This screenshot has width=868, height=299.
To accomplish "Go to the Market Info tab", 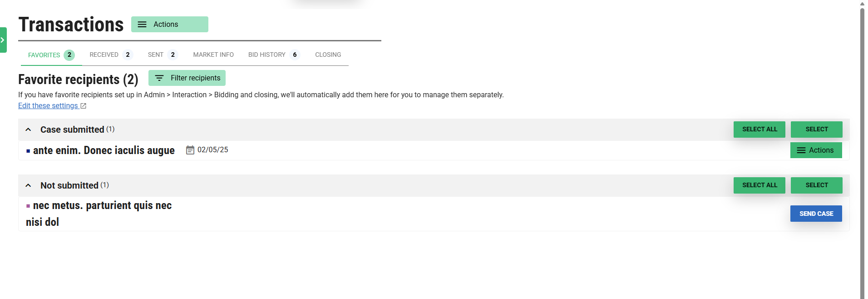I will 213,55.
